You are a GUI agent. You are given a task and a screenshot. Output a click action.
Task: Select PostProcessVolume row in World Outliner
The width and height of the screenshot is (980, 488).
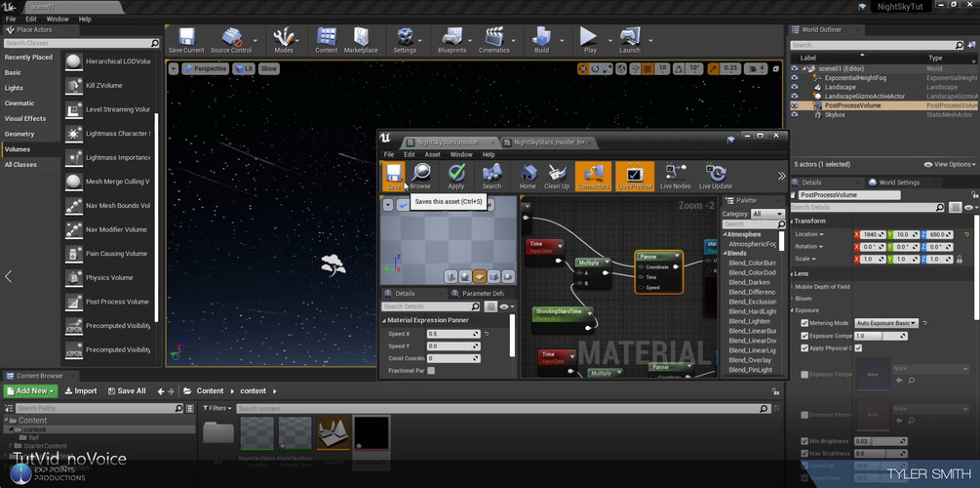click(883, 105)
